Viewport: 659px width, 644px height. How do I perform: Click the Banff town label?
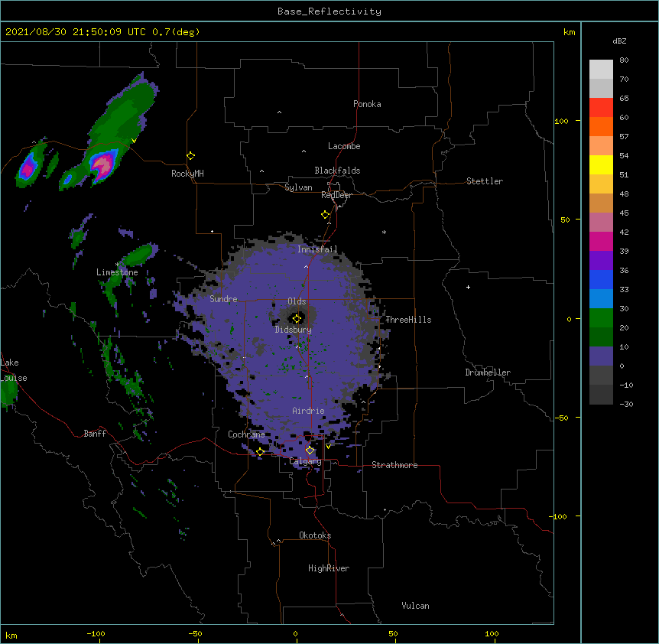tap(95, 434)
